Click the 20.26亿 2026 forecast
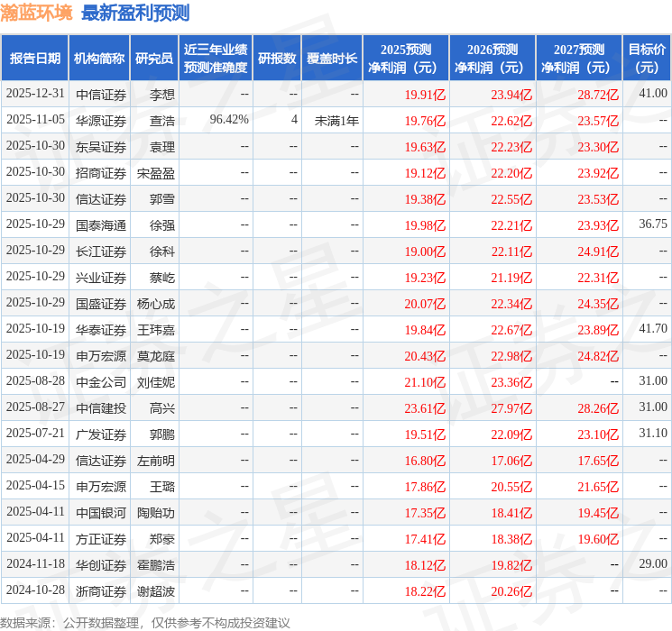This screenshot has height=631, width=672. tap(511, 591)
